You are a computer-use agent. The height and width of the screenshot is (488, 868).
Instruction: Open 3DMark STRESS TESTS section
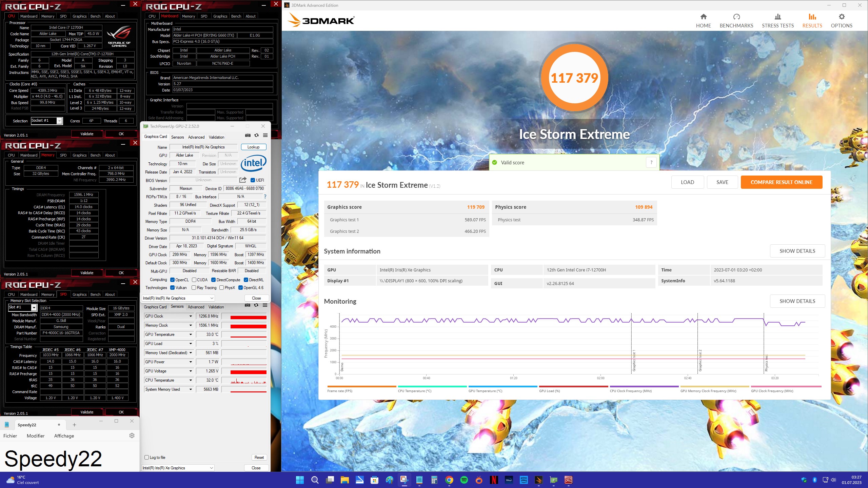pyautogui.click(x=777, y=21)
